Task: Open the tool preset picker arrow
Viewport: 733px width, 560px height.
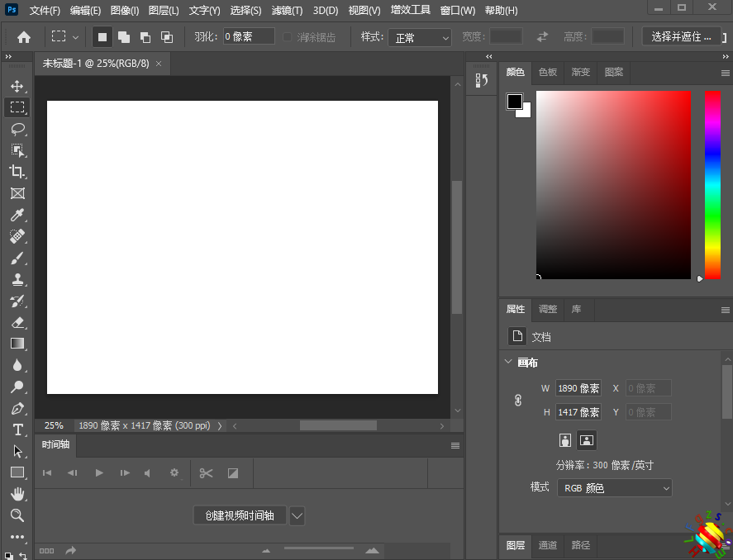Action: coord(75,37)
